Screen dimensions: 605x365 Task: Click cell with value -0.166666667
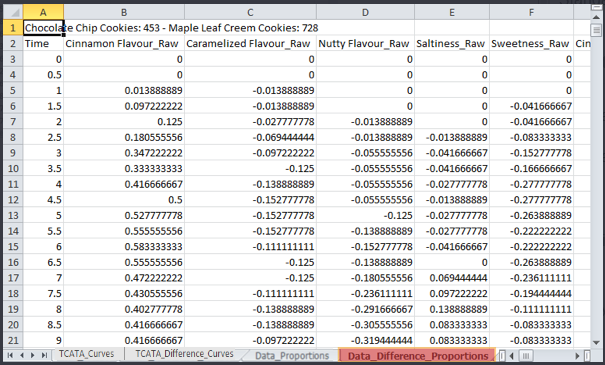click(531, 169)
